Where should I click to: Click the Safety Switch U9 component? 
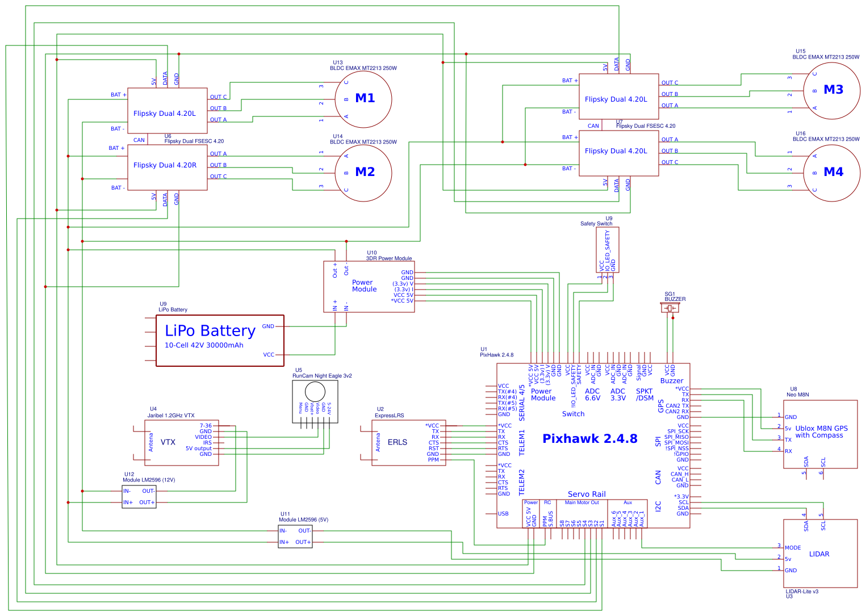tap(608, 250)
